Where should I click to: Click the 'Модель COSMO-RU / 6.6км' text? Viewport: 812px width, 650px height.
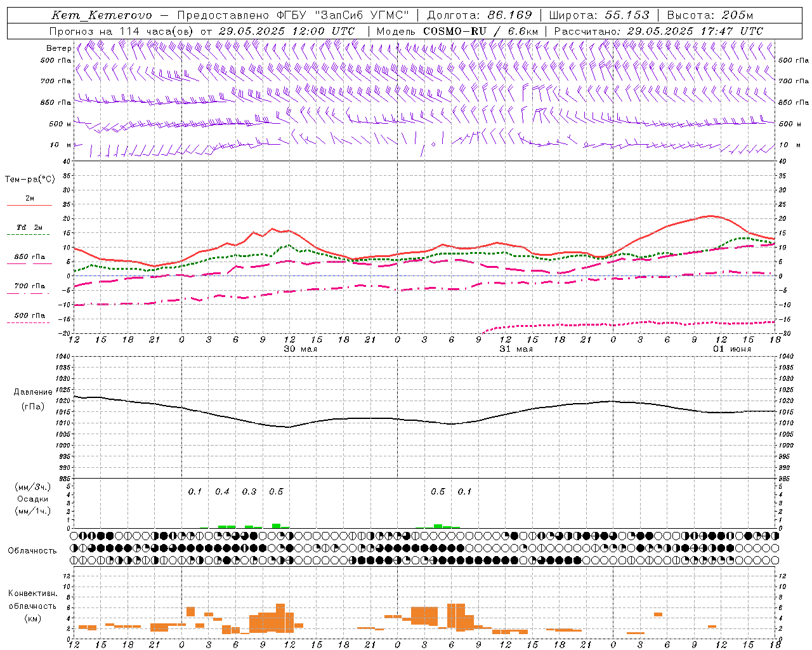tap(457, 31)
